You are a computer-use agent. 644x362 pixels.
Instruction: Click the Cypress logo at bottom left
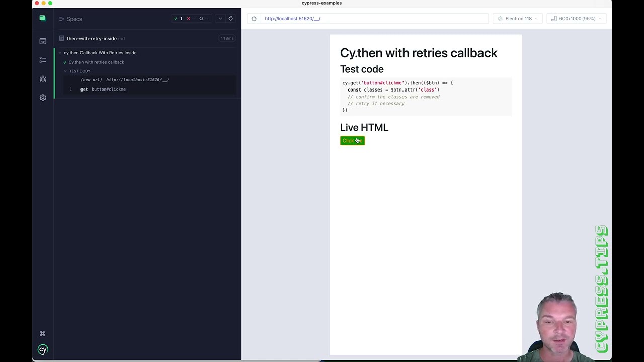[x=43, y=349]
